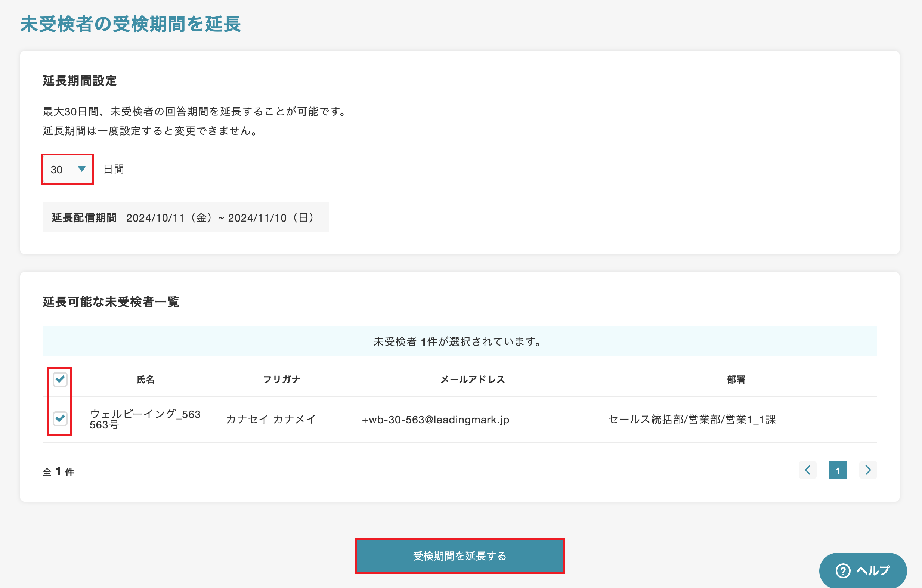
Task: Click the teal dropdown triangle next to 30
Action: pyautogui.click(x=81, y=169)
